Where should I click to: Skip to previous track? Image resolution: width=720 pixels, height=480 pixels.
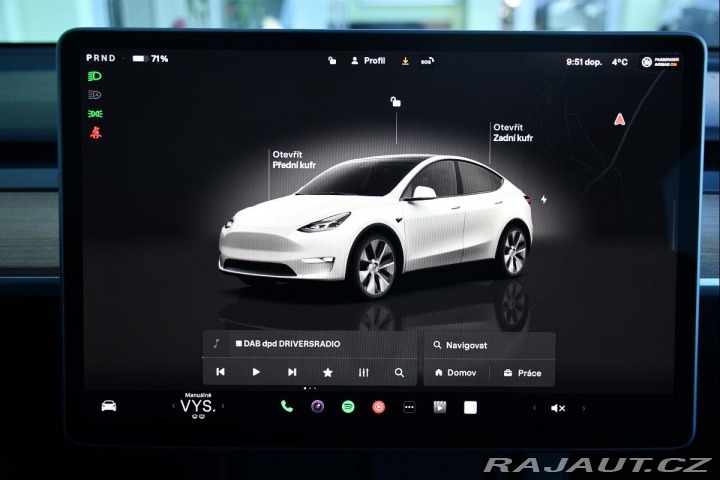coord(220,372)
